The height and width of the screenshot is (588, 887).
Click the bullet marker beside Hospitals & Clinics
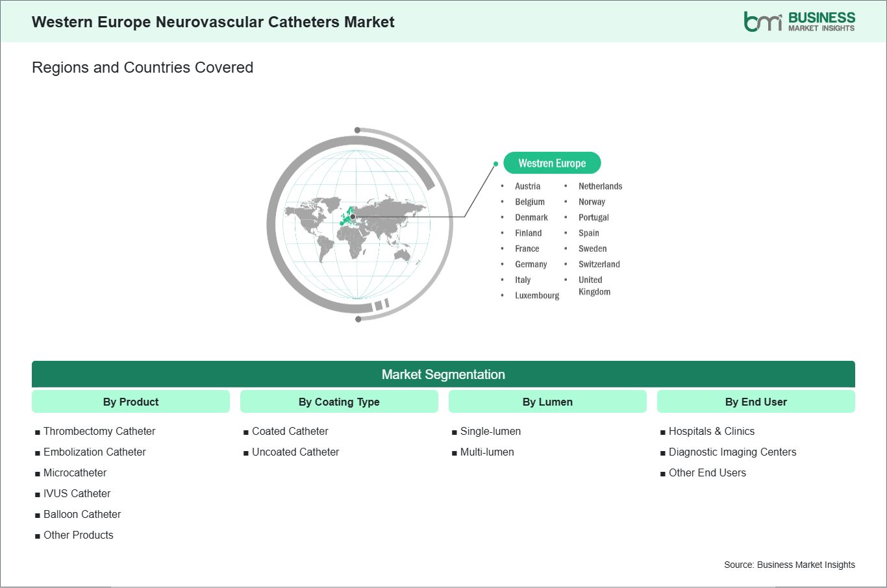point(663,431)
